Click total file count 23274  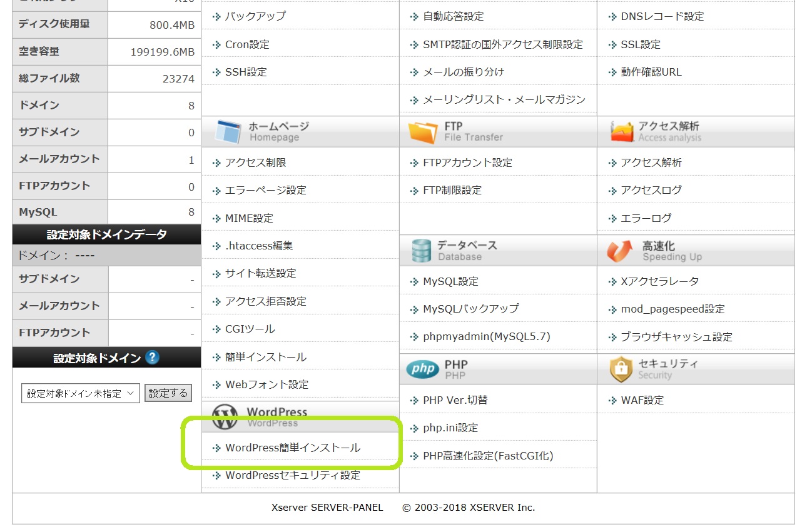point(178,79)
